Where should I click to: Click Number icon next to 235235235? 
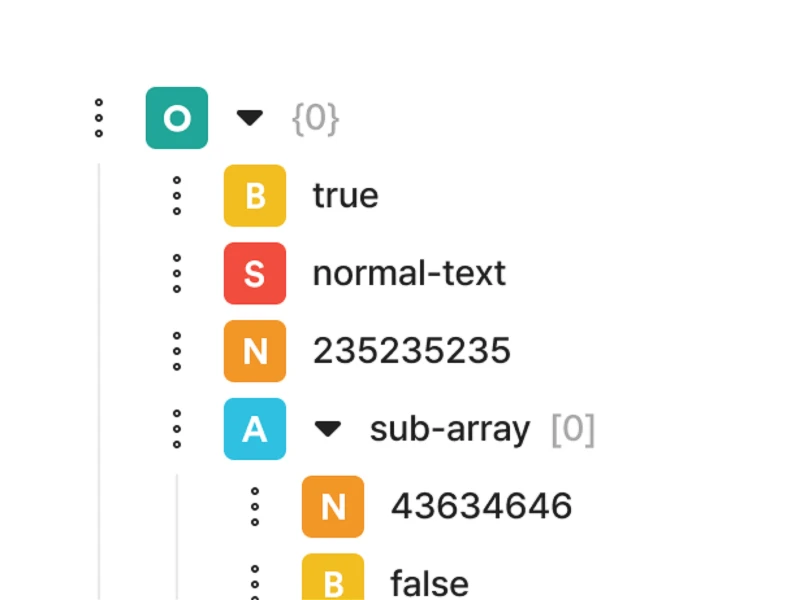(255, 351)
